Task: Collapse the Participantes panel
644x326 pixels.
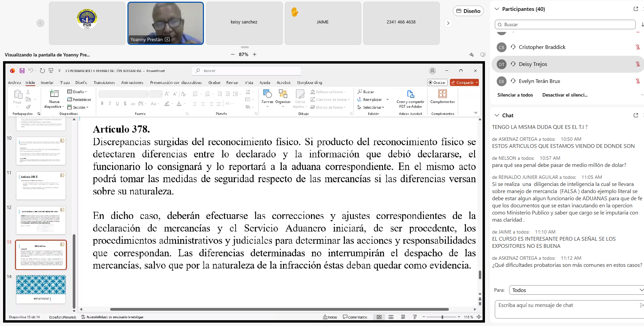Action: click(497, 9)
